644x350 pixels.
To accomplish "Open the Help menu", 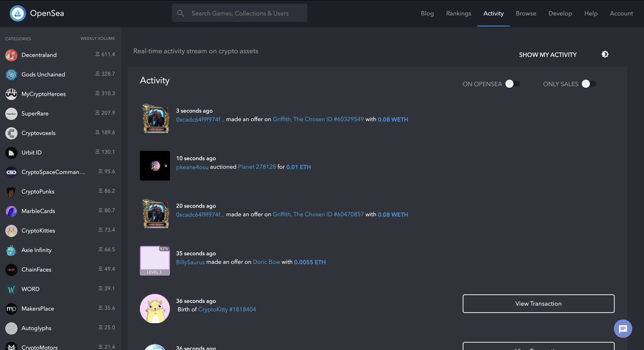I will point(591,13).
